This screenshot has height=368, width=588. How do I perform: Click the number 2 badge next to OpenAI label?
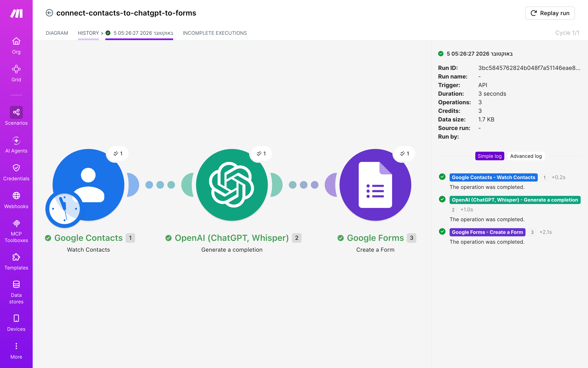[x=297, y=238]
